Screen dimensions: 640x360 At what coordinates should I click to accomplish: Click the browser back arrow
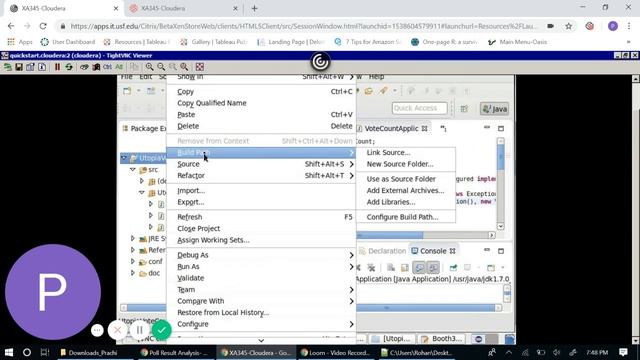pyautogui.click(x=11, y=26)
